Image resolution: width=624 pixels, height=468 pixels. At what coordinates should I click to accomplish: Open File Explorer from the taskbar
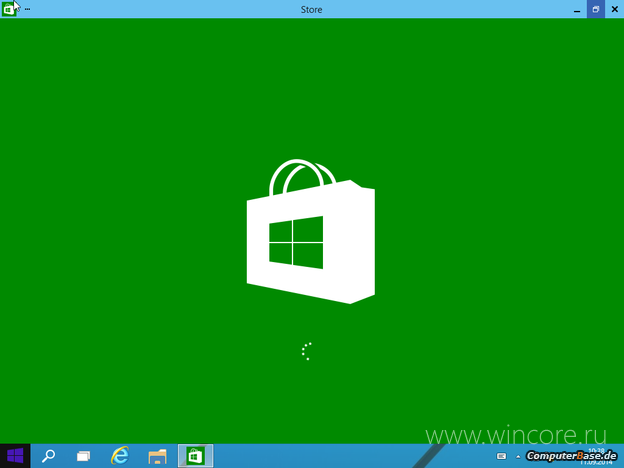coord(157,456)
